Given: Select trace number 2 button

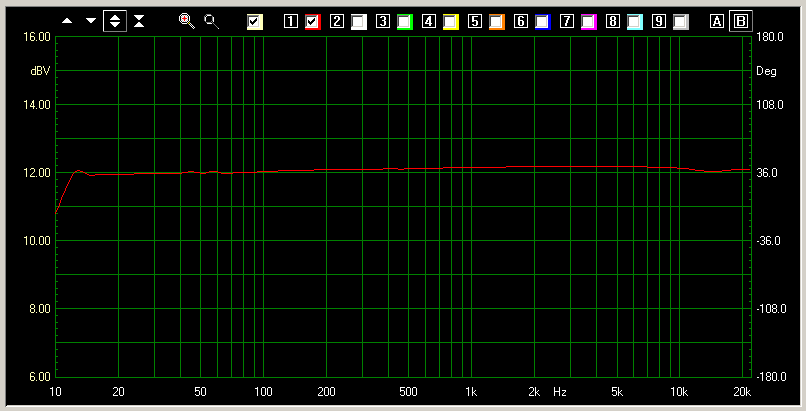Looking at the screenshot, I should point(337,21).
